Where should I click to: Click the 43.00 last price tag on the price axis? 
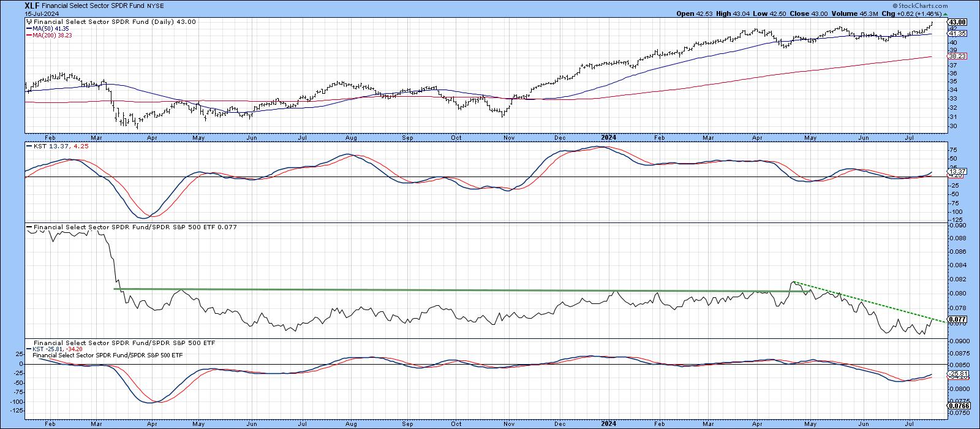(957, 22)
